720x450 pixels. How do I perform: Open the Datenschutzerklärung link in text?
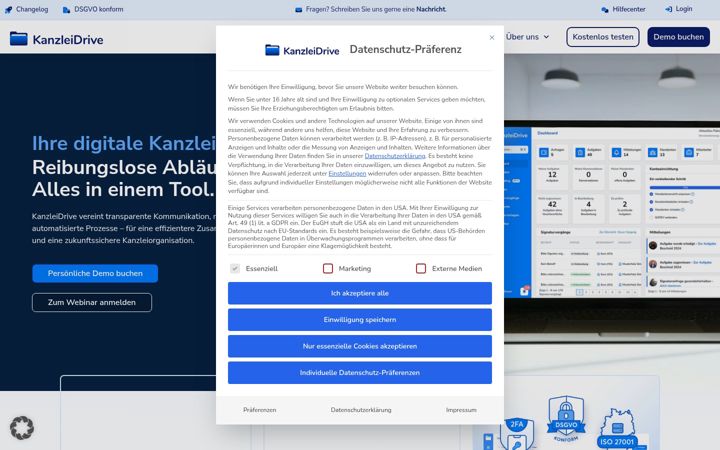click(395, 156)
